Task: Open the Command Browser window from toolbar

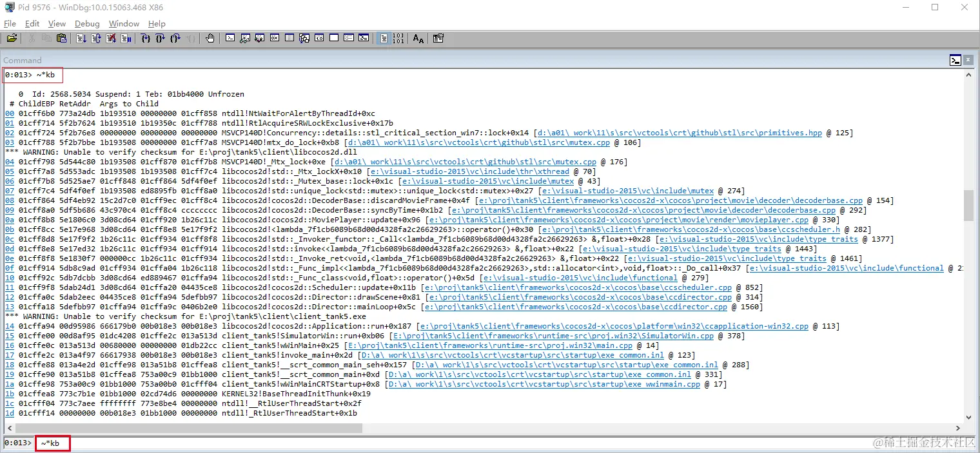Action: click(364, 38)
